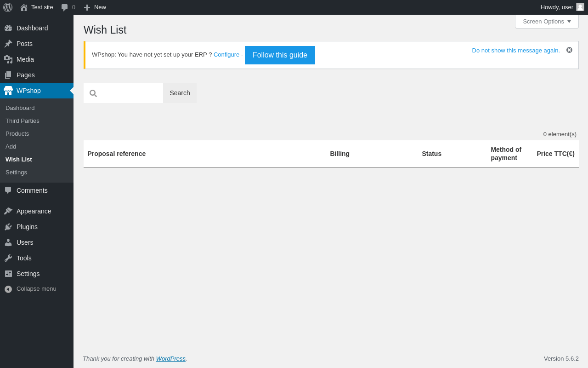Open the Tools menu
Image resolution: width=588 pixels, height=368 pixels.
pyautogui.click(x=37, y=258)
